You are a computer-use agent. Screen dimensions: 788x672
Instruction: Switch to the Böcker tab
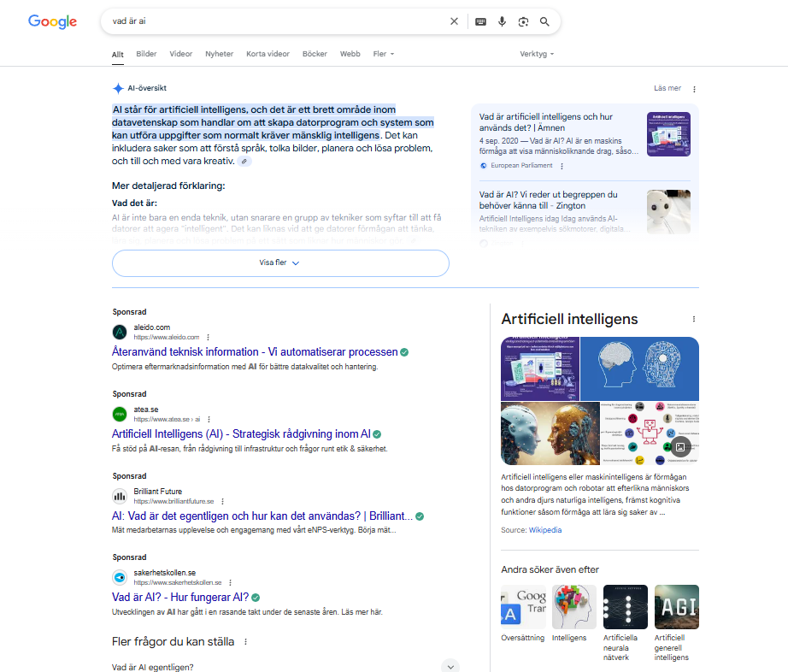point(315,54)
